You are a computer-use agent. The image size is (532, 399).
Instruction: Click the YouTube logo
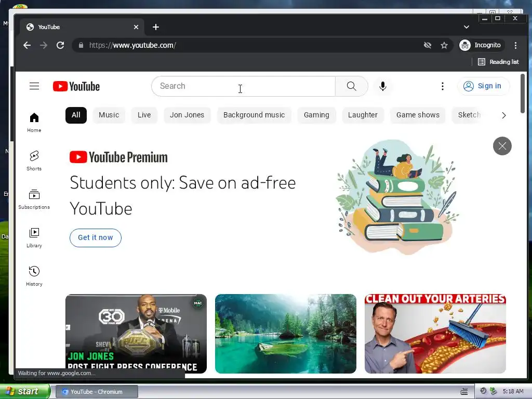tap(76, 86)
